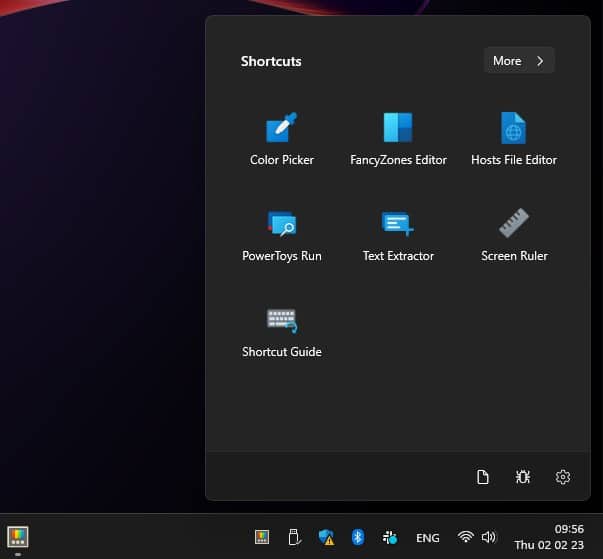Launch the Color Picker utility
Screen dimensions: 603x559
[281, 138]
